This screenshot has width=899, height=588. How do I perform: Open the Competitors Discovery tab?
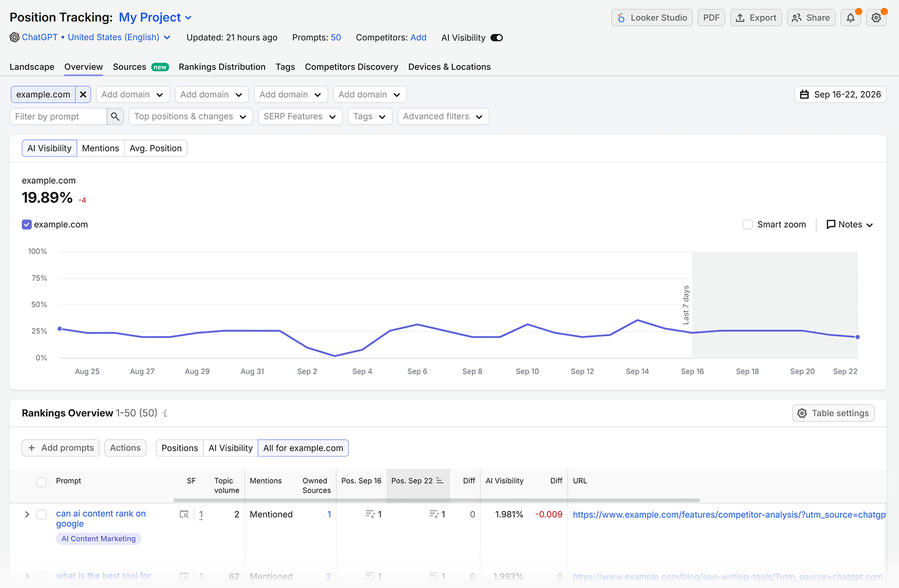352,67
